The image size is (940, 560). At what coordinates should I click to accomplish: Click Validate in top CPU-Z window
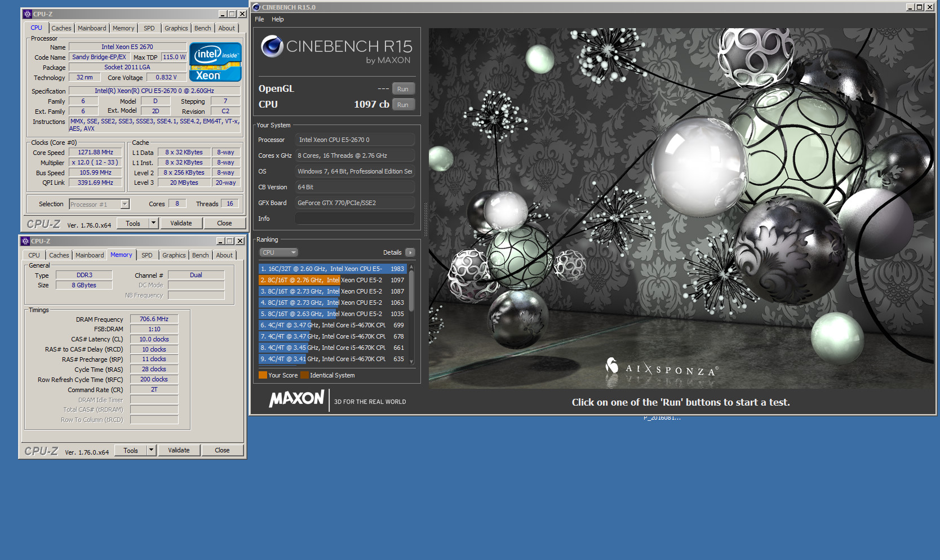(181, 223)
